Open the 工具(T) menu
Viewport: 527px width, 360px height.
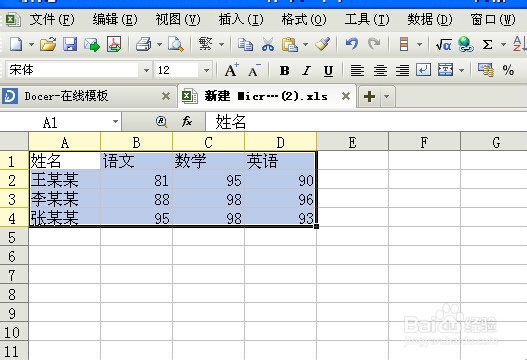(367, 19)
